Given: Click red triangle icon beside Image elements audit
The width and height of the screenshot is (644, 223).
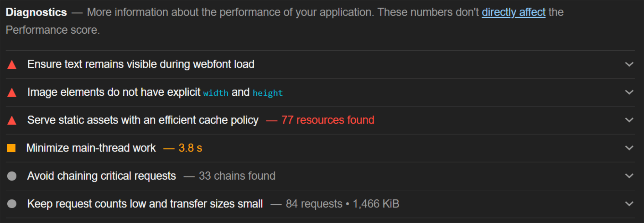Looking at the screenshot, I should [x=12, y=92].
